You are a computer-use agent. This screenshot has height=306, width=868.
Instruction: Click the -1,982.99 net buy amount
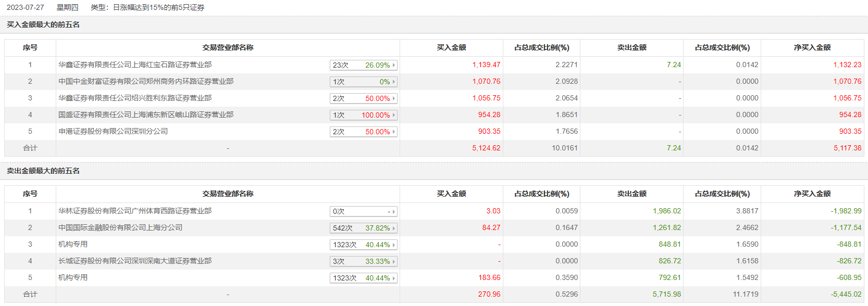[x=846, y=211]
